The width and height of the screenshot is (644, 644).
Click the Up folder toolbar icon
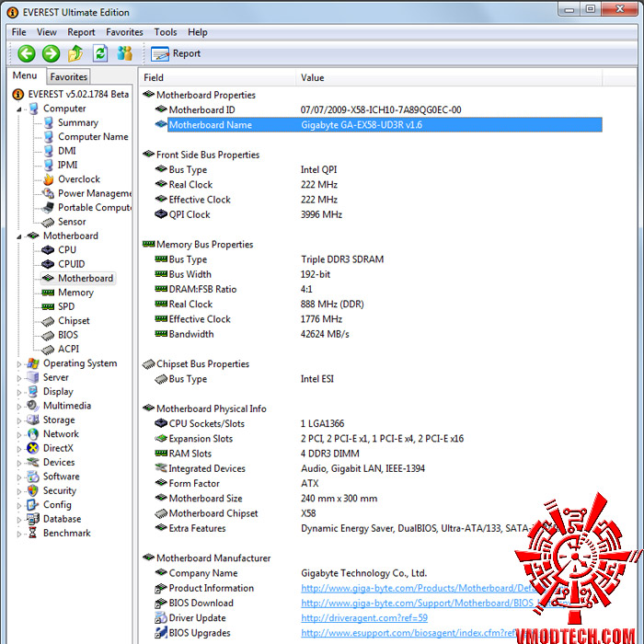click(75, 53)
